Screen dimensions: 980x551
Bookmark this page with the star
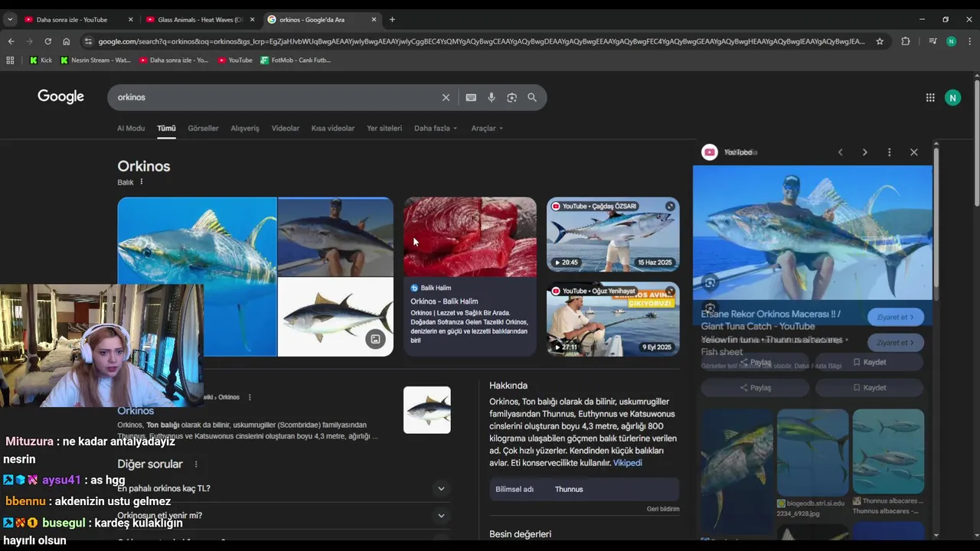(880, 41)
